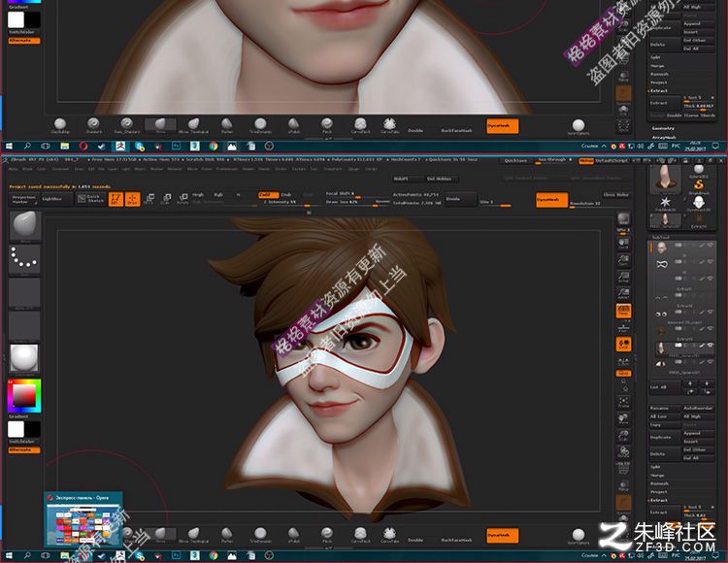The width and height of the screenshot is (728, 563).
Task: Select the Move transform icon in lower top shelf
Action: coord(149,199)
